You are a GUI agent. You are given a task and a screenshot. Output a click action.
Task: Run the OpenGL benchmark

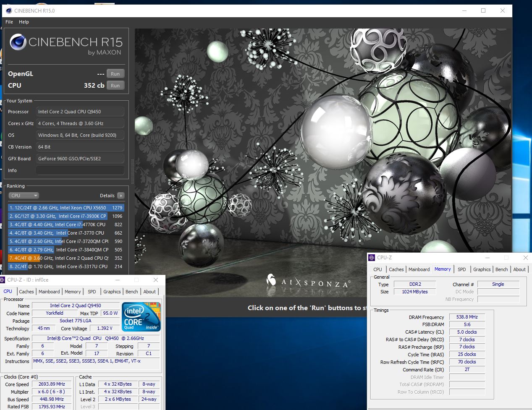coord(115,74)
